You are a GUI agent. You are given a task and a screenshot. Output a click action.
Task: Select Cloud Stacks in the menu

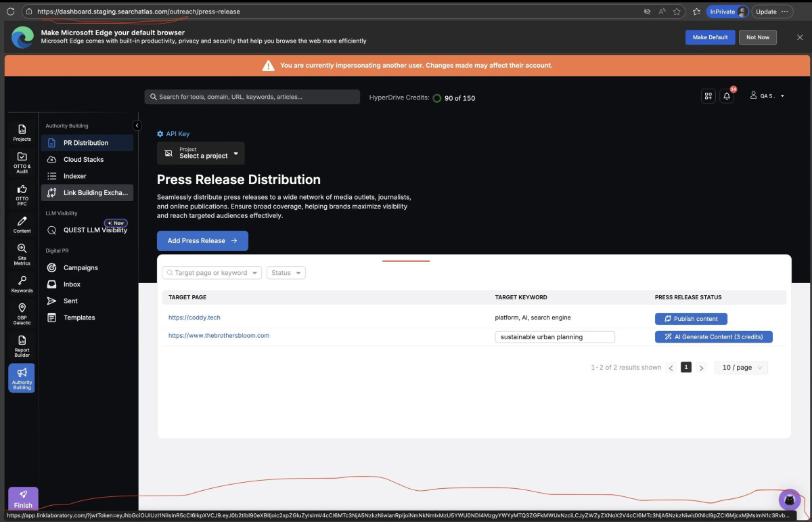point(83,160)
